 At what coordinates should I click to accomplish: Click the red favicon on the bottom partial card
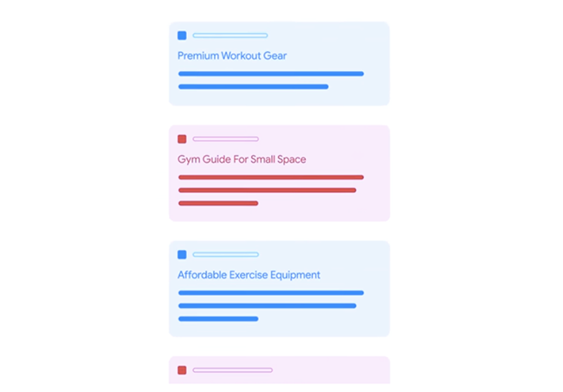[x=182, y=370]
